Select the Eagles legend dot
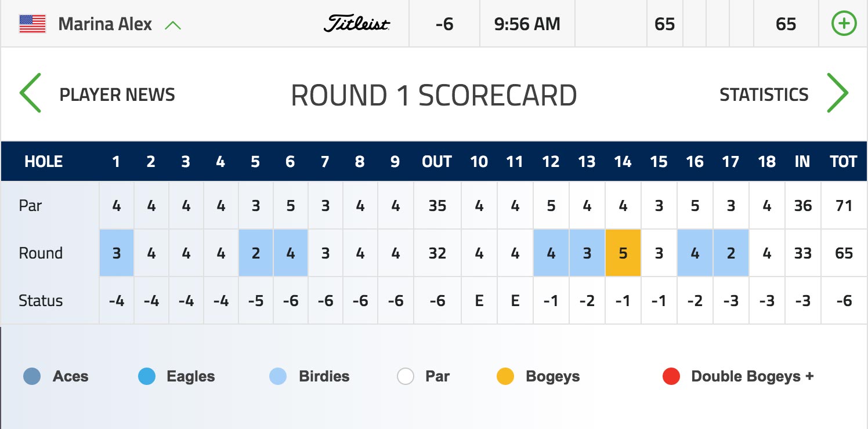This screenshot has height=429, width=868. [147, 376]
